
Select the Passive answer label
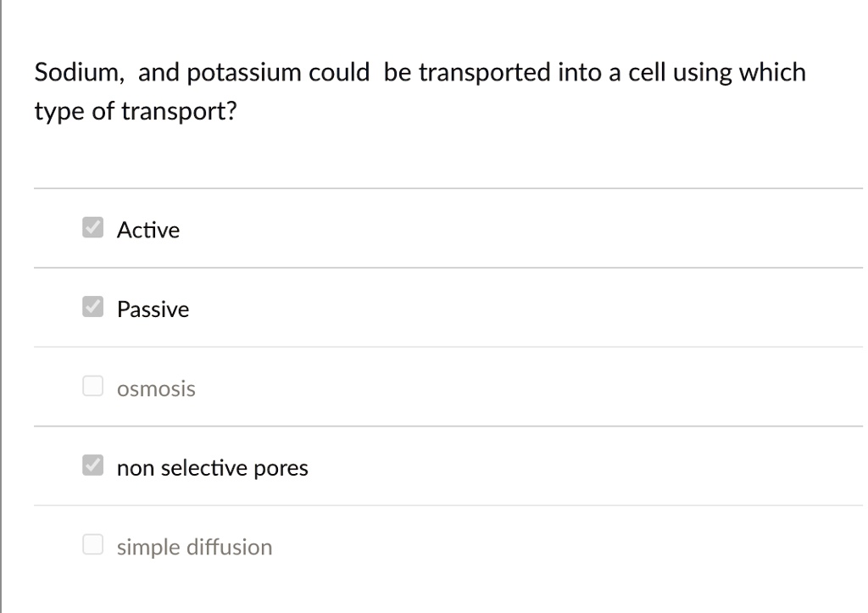coord(153,309)
